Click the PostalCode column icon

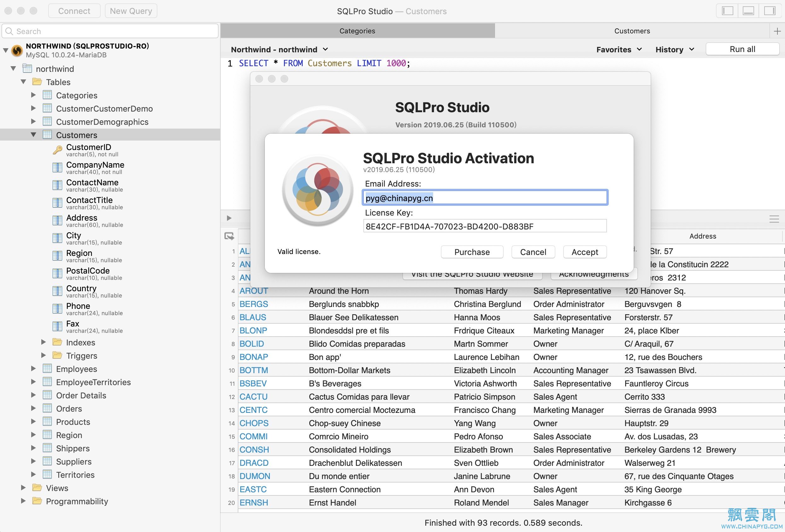57,273
